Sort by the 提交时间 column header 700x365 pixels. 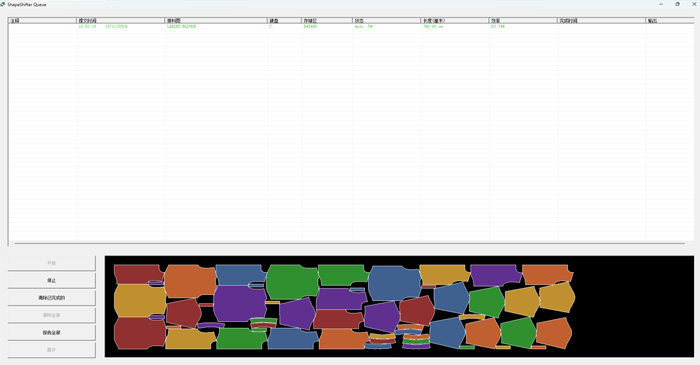click(121, 21)
